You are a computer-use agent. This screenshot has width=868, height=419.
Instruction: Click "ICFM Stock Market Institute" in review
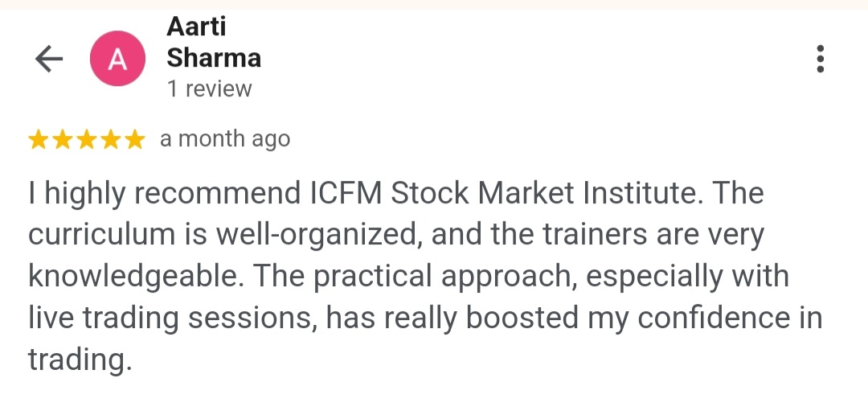coord(507,194)
